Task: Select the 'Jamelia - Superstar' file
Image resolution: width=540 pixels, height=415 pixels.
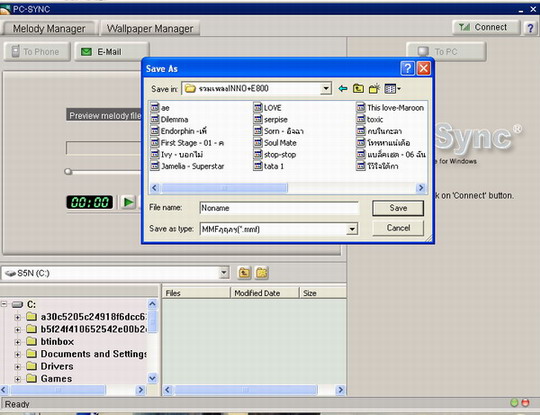Action: coord(187,166)
